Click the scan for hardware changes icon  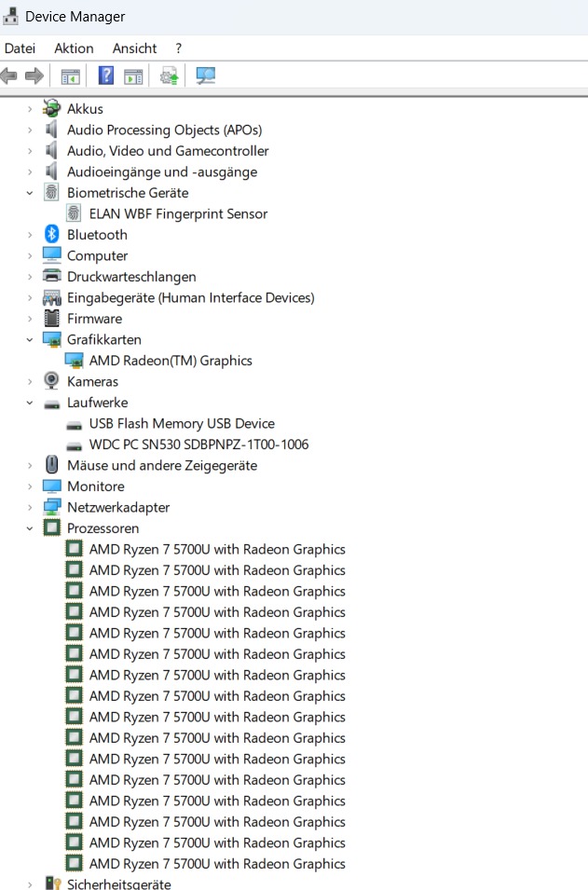[x=205, y=75]
